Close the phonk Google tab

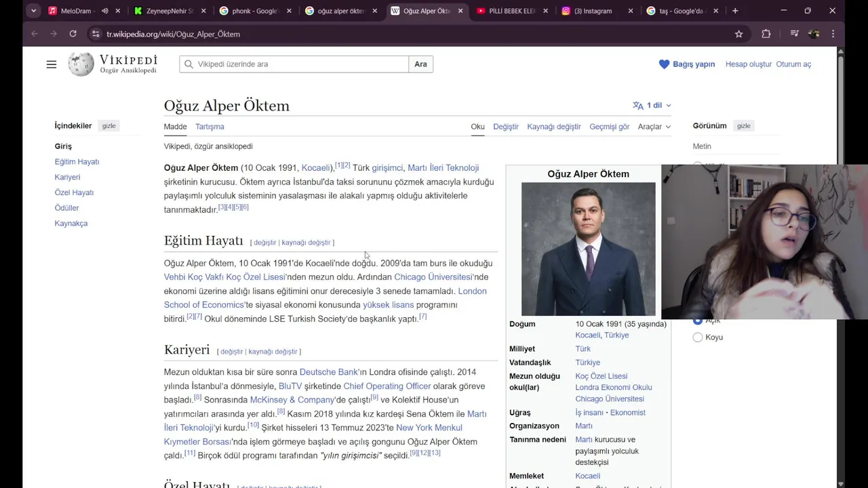click(x=290, y=11)
